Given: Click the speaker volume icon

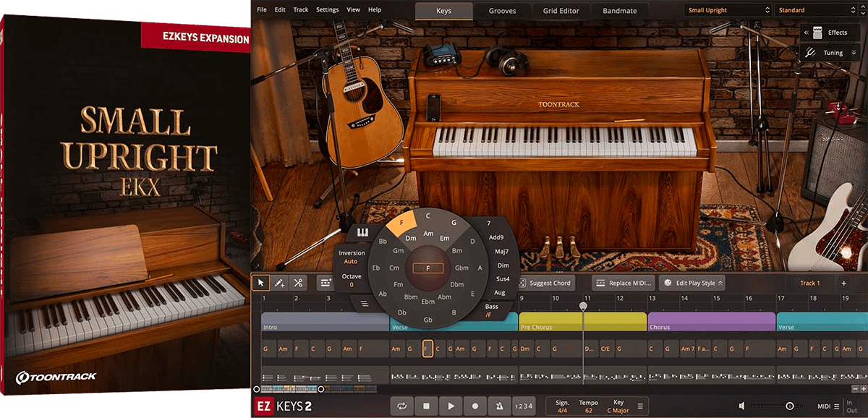Looking at the screenshot, I should point(741,406).
